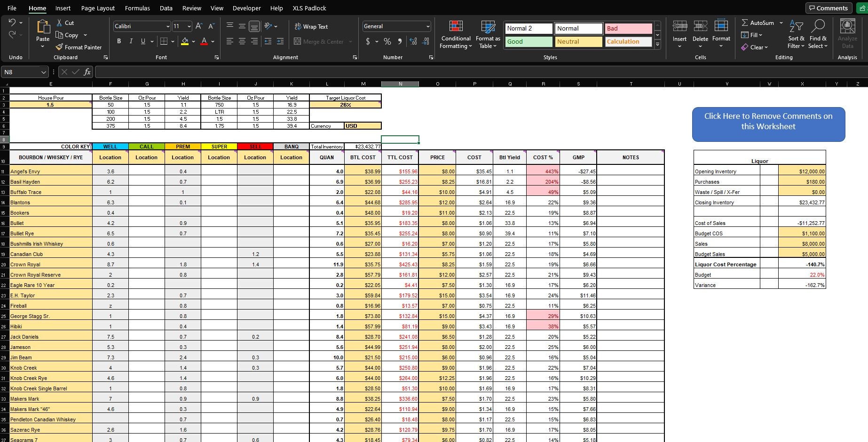
Task: Open the XLS Padlock menu
Action: pyautogui.click(x=309, y=8)
